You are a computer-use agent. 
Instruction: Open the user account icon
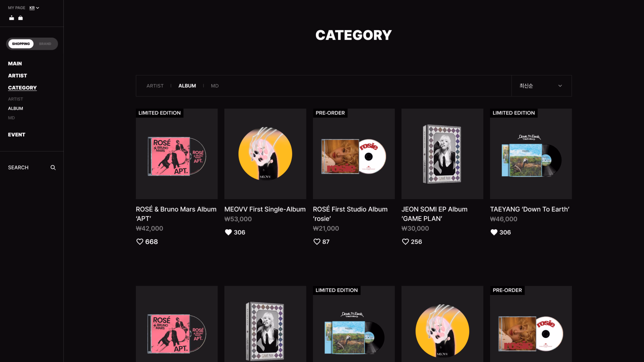point(12,18)
